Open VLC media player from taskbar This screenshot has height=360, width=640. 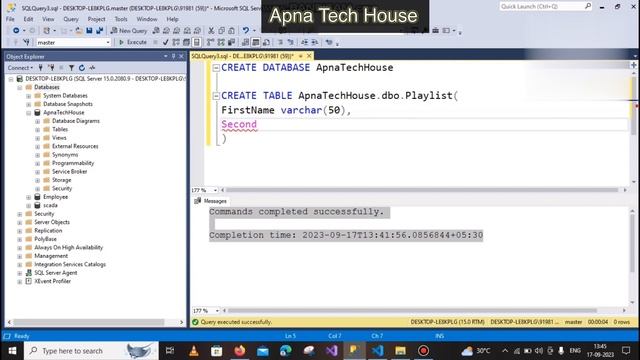(194, 351)
